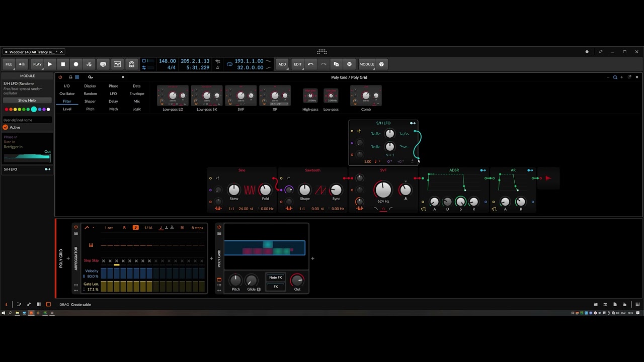Toggle the Poly Grid device power button
Screen dimensions: 644x362
pos(219,227)
